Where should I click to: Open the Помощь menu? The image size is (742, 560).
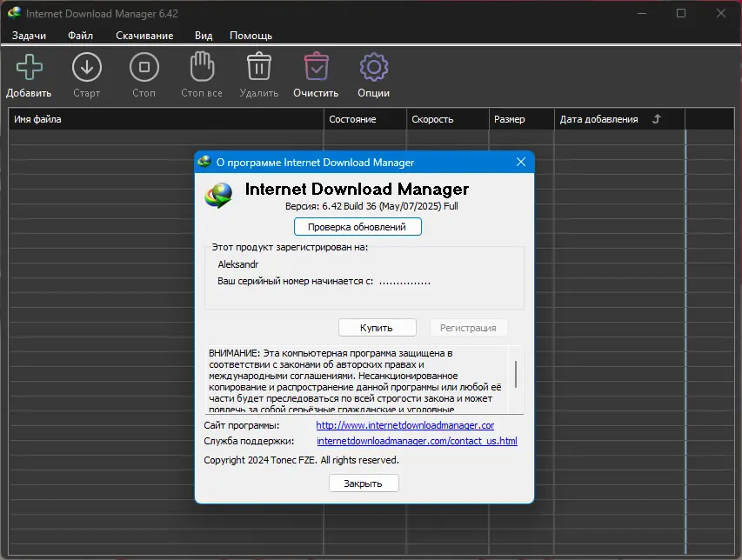(251, 36)
